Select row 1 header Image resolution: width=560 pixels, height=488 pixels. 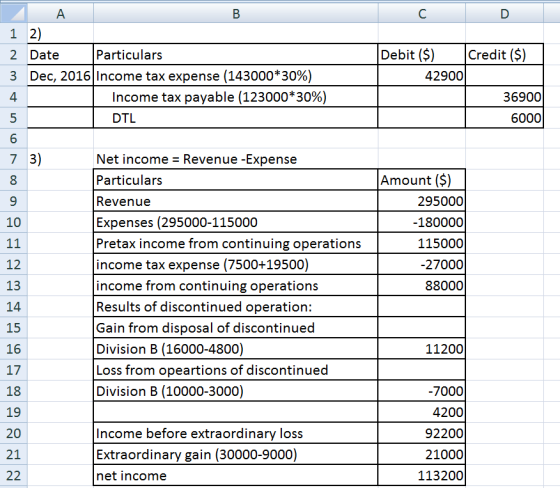pyautogui.click(x=14, y=34)
